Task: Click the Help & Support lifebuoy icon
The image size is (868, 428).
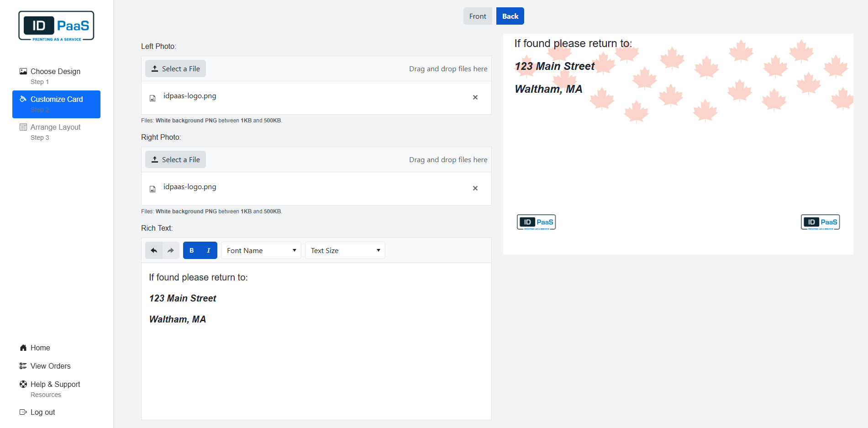Action: pos(23,384)
